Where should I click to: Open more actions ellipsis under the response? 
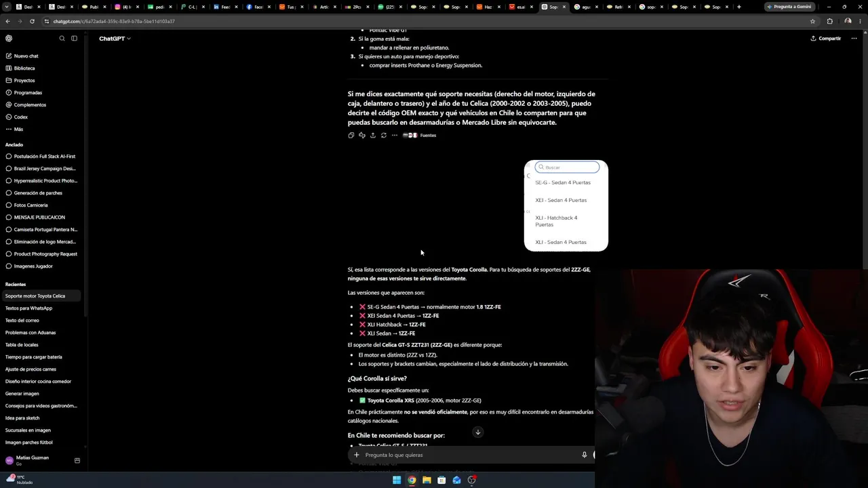click(x=394, y=136)
